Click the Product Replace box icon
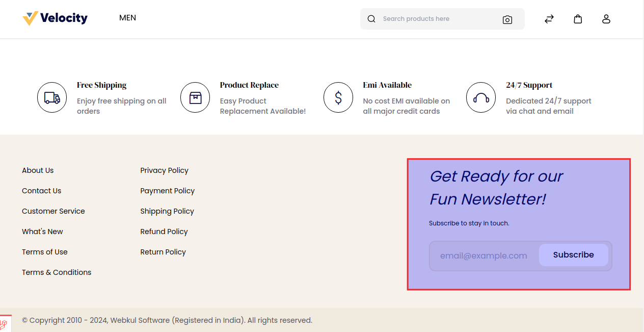This screenshot has height=332, width=644. [195, 97]
